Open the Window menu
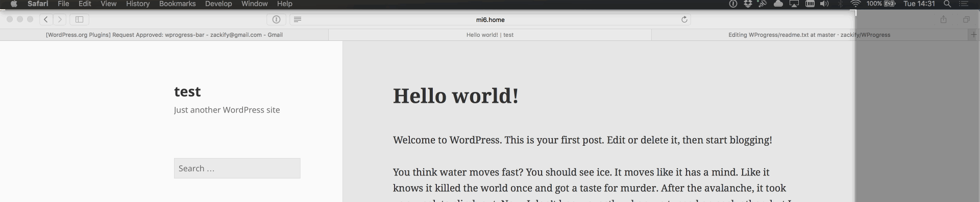The height and width of the screenshot is (202, 980). 254,4
